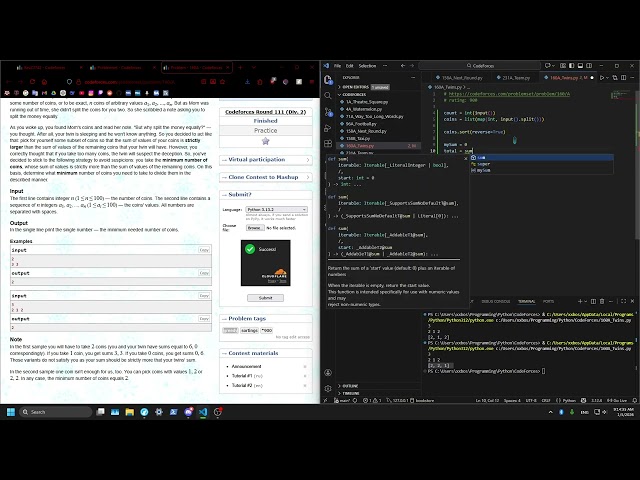Viewport: 640px width, 480px height.
Task: Click the 'Ln 10, Col' cursor position indicator
Action: pos(487,400)
